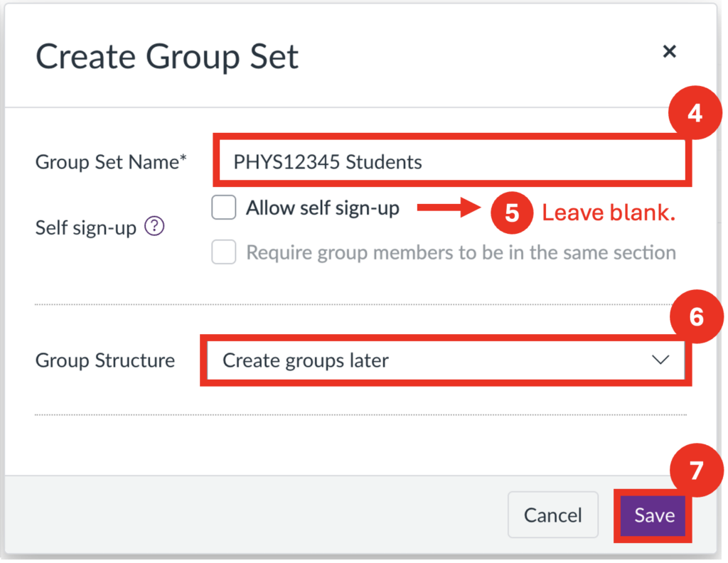Check Require group members in same section
Screen dimensions: 728x563
pyautogui.click(x=224, y=252)
